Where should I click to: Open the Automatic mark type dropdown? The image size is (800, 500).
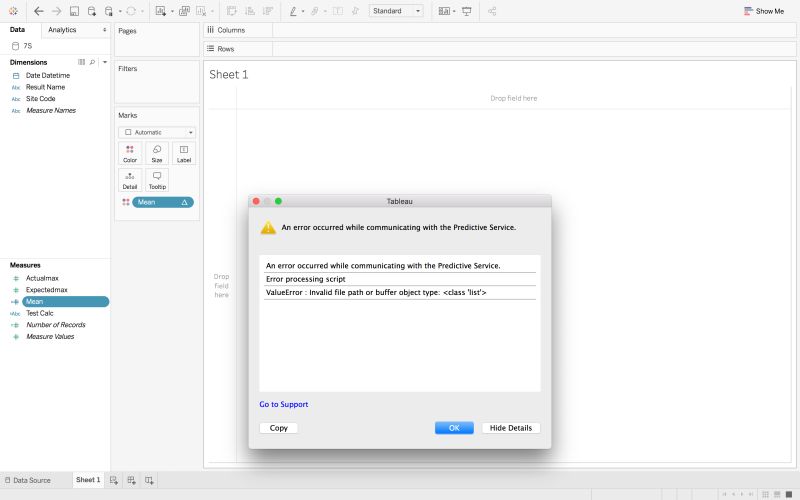[x=157, y=132]
